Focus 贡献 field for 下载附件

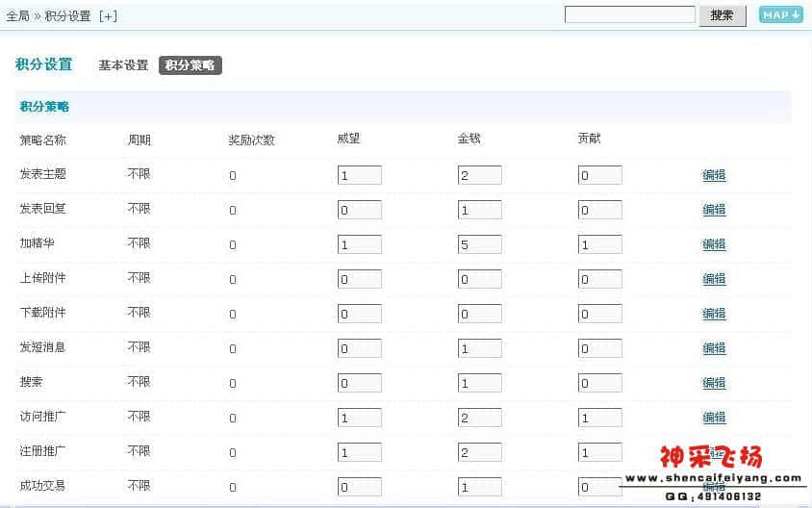pos(599,314)
